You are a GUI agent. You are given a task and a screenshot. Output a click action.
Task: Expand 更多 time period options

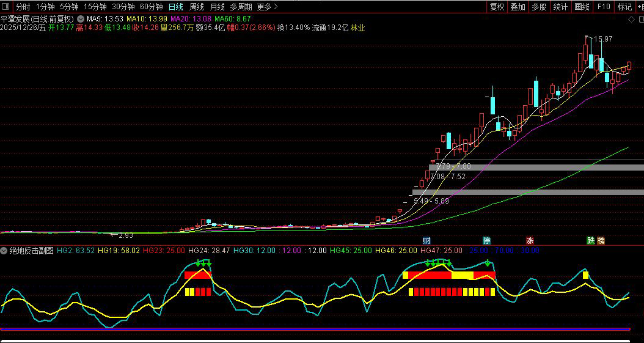click(267, 7)
